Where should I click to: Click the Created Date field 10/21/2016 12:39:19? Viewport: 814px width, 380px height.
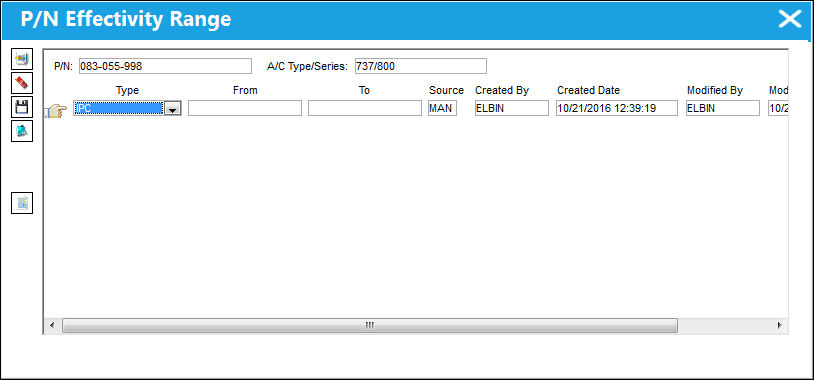click(x=617, y=108)
